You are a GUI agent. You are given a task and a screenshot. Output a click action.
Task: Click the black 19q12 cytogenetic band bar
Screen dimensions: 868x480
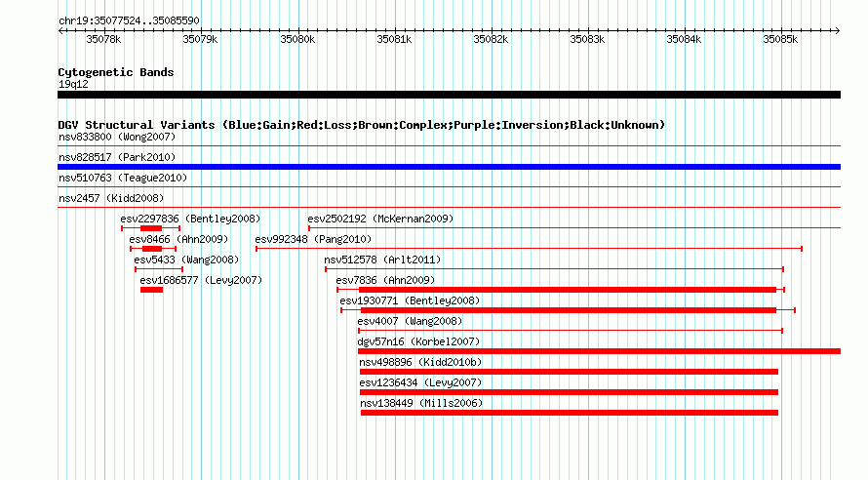449,95
